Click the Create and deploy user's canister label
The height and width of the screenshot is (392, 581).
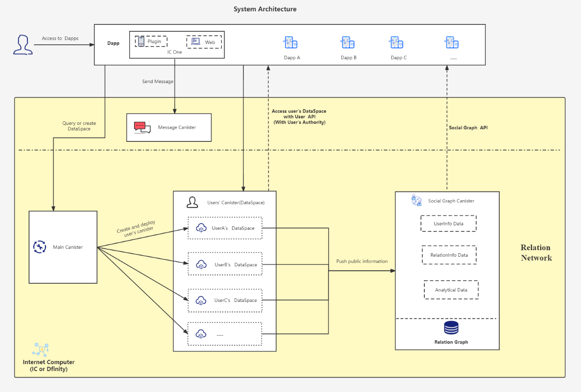click(x=137, y=228)
